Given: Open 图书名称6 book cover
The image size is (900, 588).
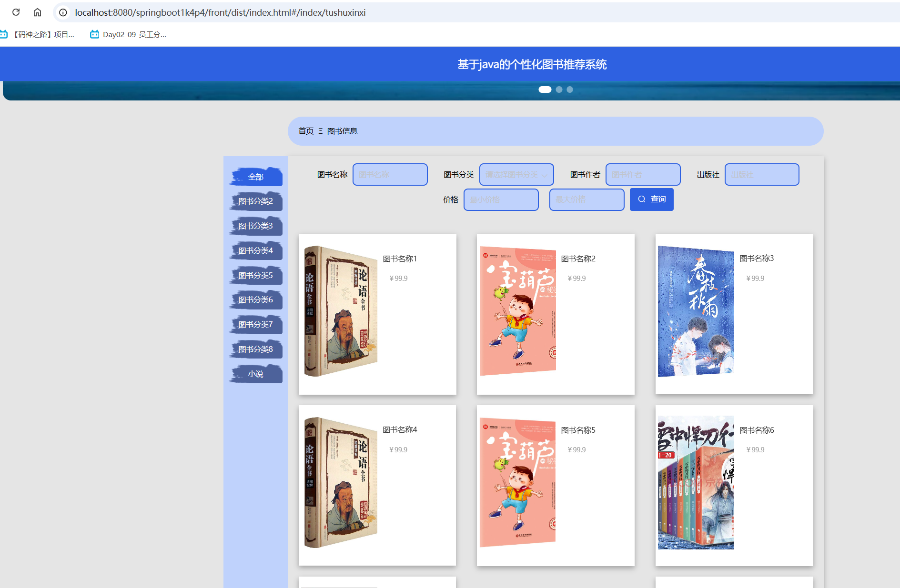Looking at the screenshot, I should [696, 483].
